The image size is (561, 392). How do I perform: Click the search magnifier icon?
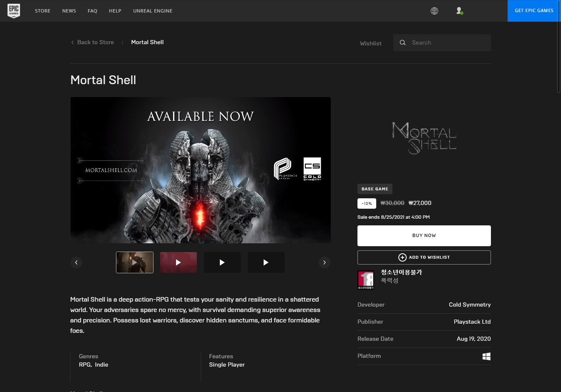click(x=403, y=42)
